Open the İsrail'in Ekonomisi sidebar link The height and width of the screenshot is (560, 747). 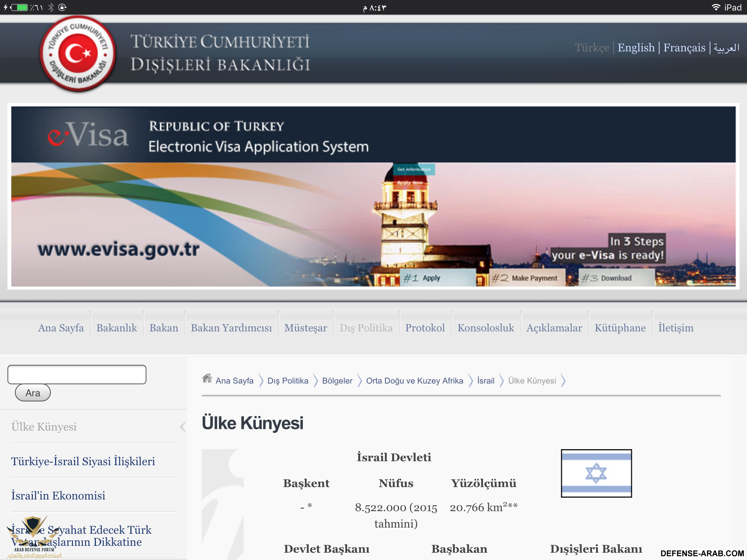coord(58,495)
